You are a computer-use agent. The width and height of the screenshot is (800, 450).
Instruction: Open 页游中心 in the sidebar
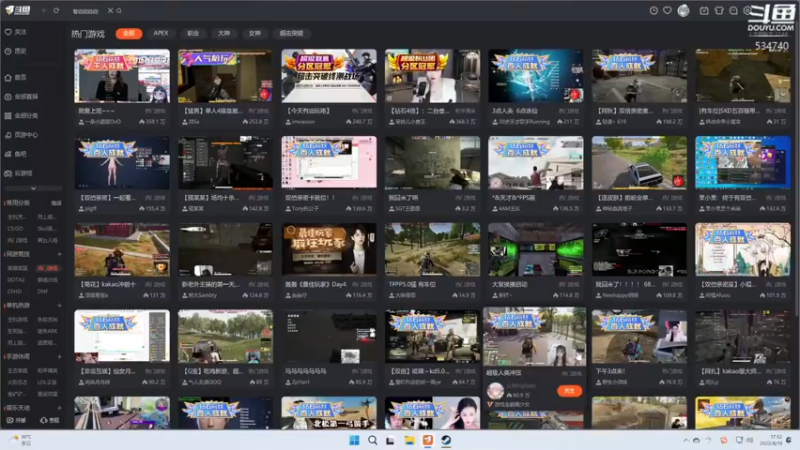21,135
